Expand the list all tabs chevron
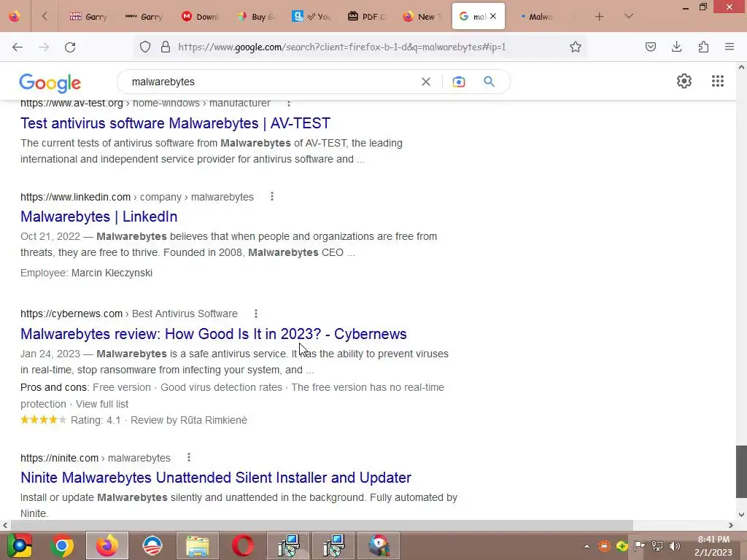 click(x=629, y=16)
